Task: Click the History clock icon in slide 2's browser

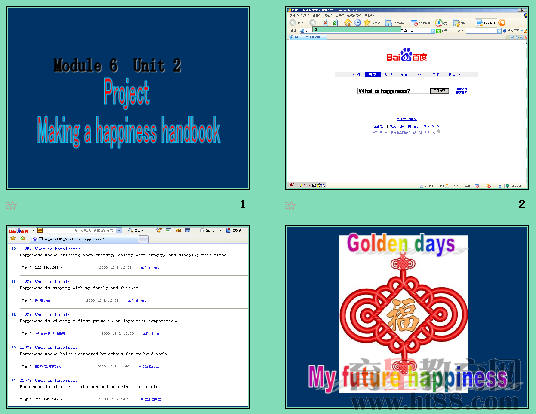Action: tap(357, 23)
